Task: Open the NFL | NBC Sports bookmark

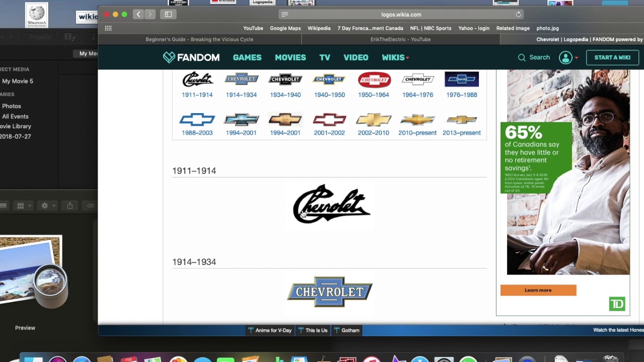Action: (x=431, y=28)
